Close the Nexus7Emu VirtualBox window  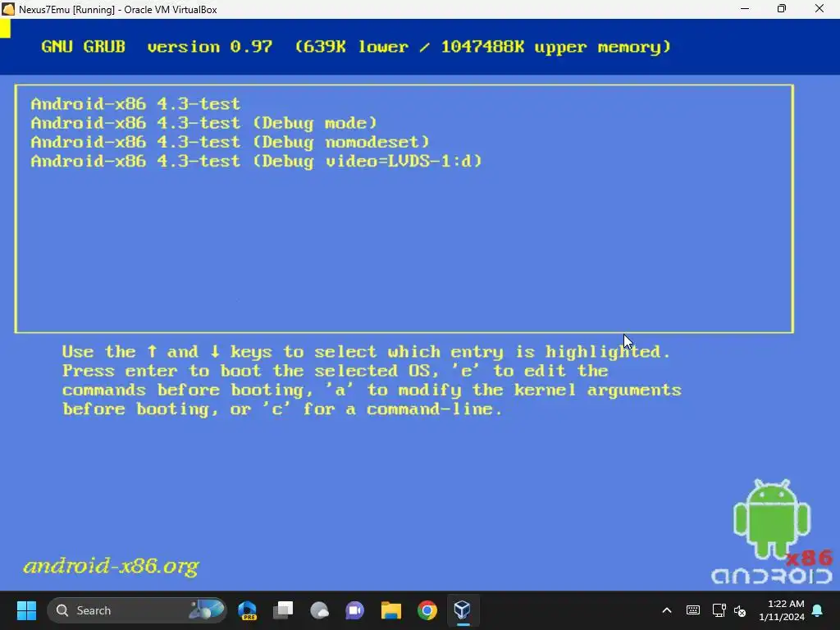click(819, 9)
